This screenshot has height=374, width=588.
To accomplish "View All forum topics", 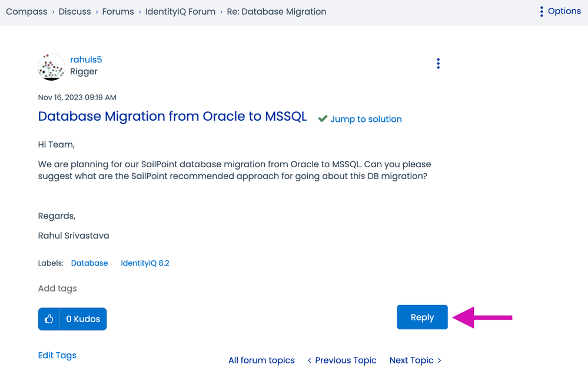I will (x=261, y=360).
